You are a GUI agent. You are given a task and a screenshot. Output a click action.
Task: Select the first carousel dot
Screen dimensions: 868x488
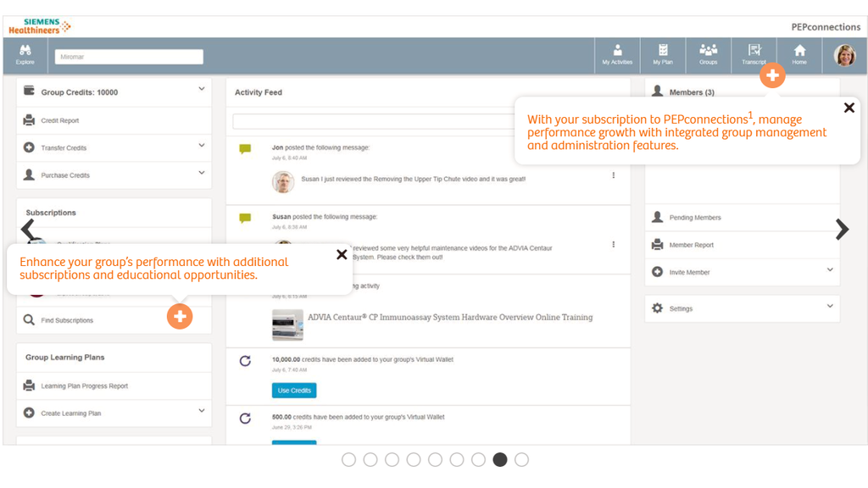pyautogui.click(x=349, y=459)
